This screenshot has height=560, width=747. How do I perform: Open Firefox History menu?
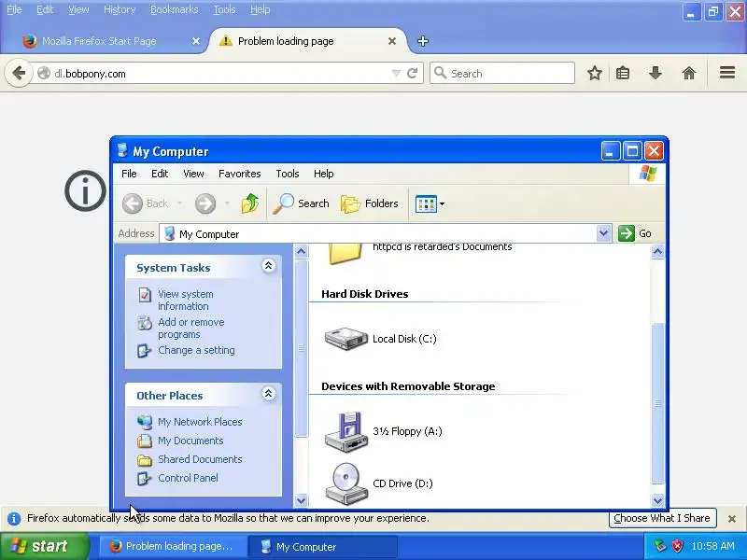[x=120, y=9]
